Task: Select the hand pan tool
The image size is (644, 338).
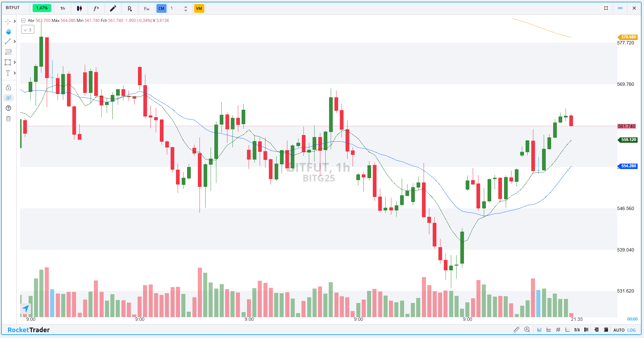Action: point(8,32)
